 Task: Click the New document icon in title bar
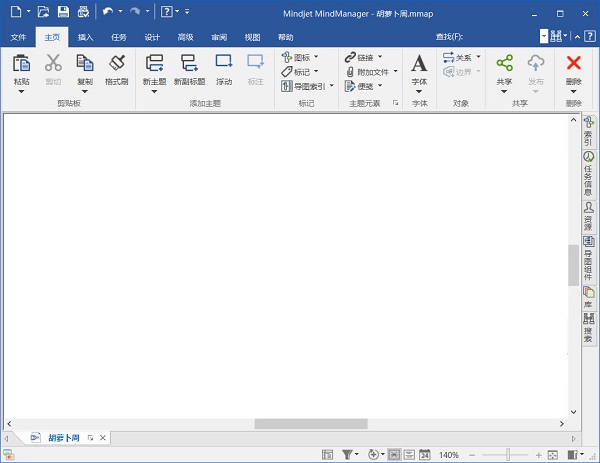click(x=16, y=11)
